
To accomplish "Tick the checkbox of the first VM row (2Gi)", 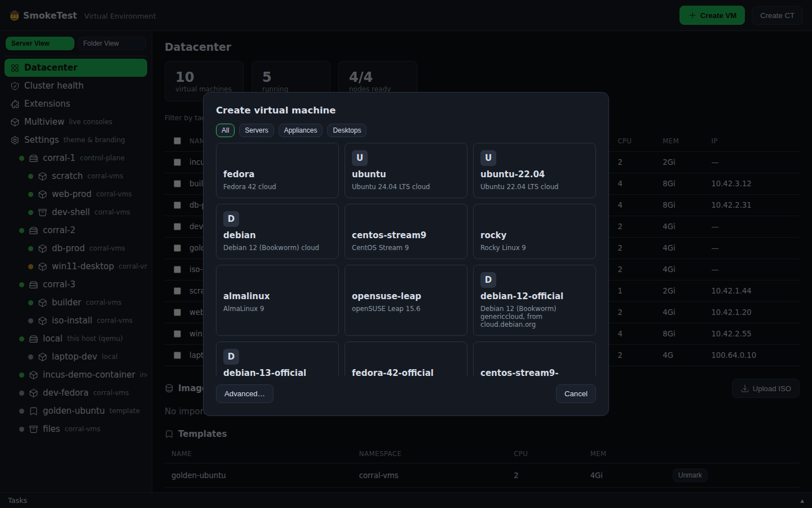I will click(177, 162).
